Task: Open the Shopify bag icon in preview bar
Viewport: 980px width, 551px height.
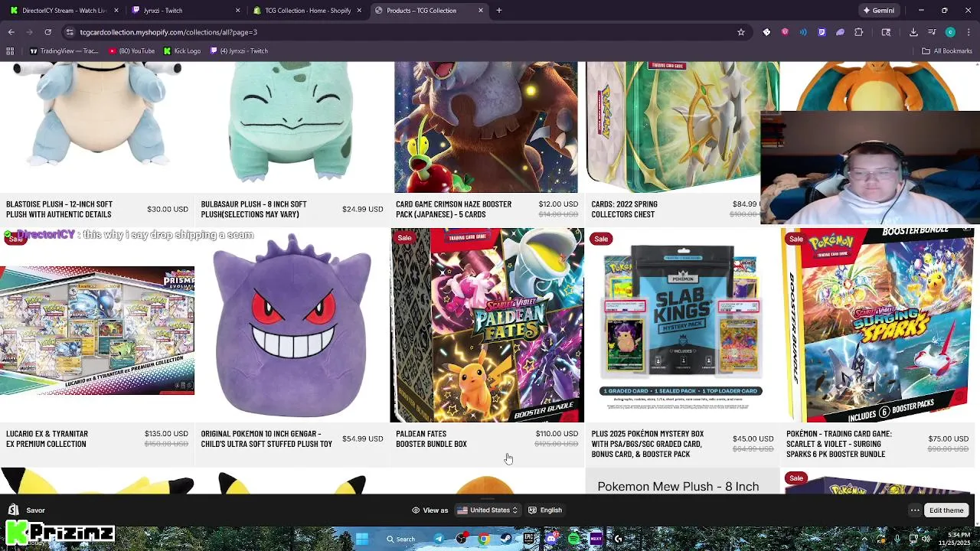Action: click(13, 510)
